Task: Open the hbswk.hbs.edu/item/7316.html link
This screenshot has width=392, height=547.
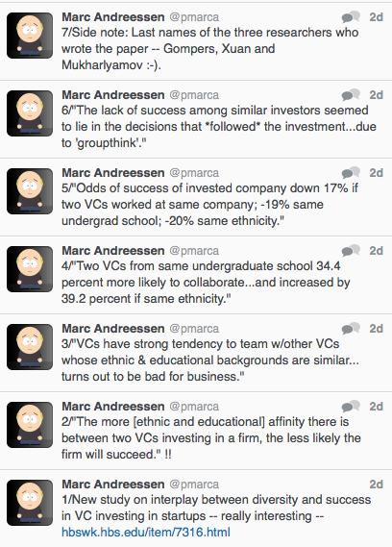Action: click(146, 532)
